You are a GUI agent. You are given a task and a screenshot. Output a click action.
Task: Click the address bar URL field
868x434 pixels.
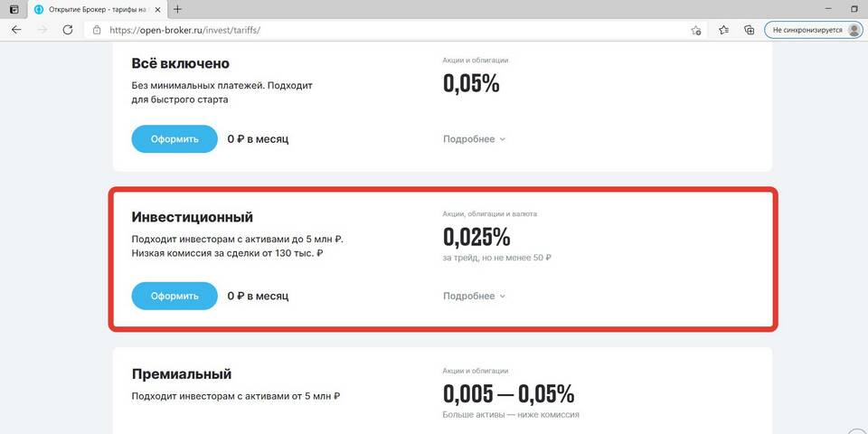(x=362, y=30)
